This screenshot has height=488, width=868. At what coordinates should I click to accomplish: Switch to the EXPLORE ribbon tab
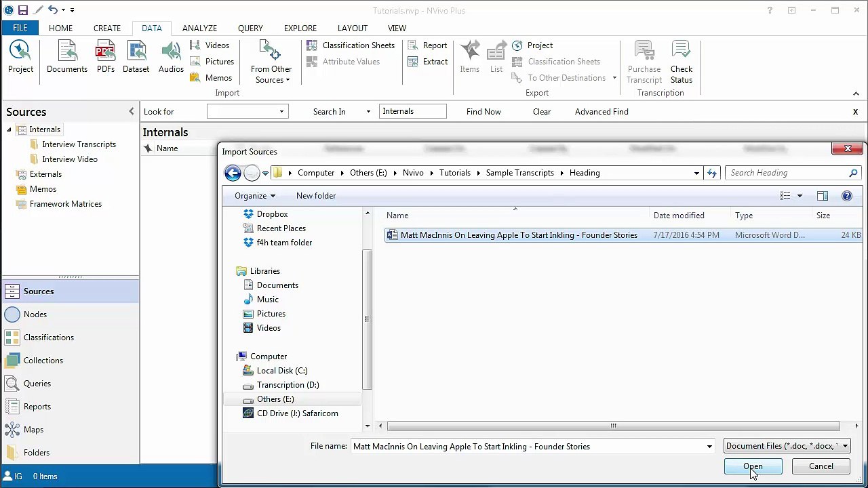click(x=300, y=28)
